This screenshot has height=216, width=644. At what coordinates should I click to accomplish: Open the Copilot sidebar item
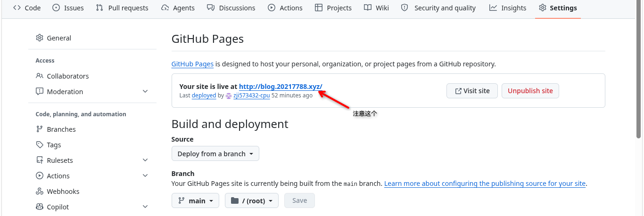[58, 207]
